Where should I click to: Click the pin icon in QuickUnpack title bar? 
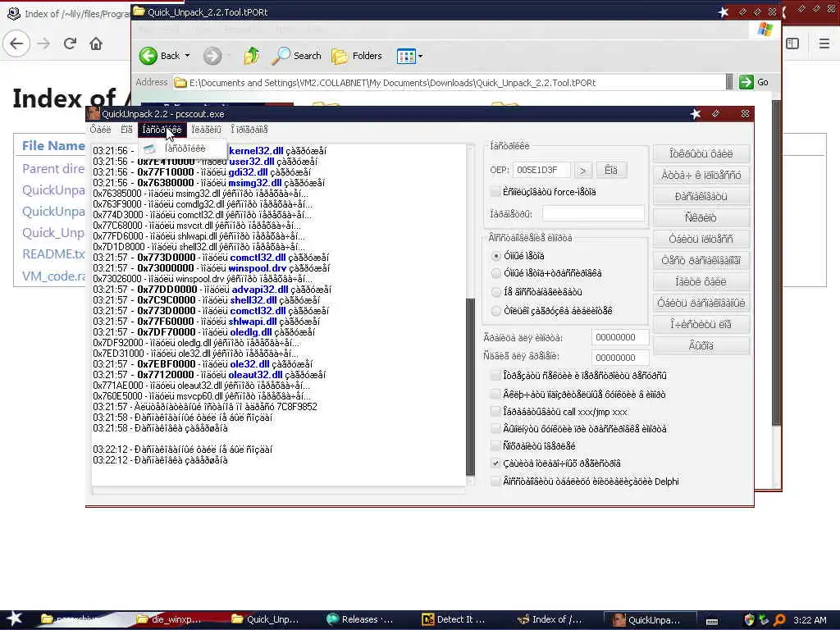click(715, 113)
